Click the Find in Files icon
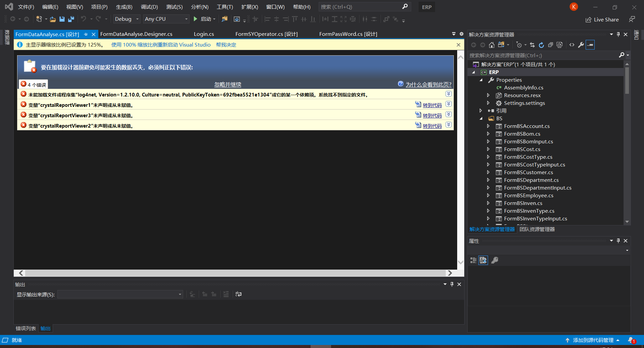Screen dimensions: 644x348 point(224,19)
